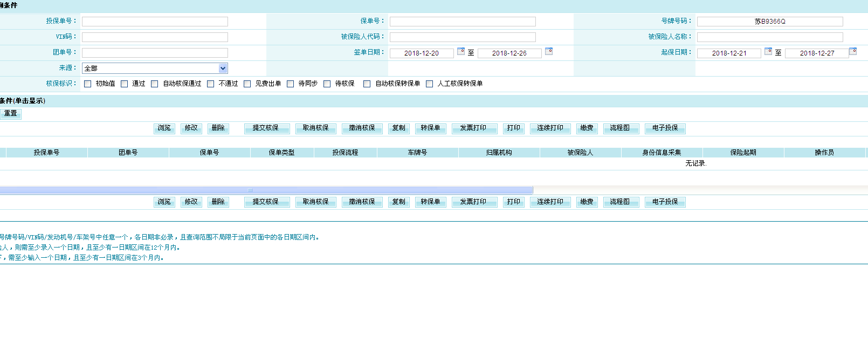Open calendar picker for 签单日期 start date
Viewport: 868px width, 350px height.
pyautogui.click(x=461, y=51)
